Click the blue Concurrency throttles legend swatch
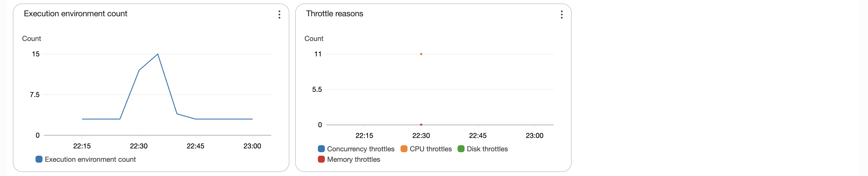 point(321,149)
